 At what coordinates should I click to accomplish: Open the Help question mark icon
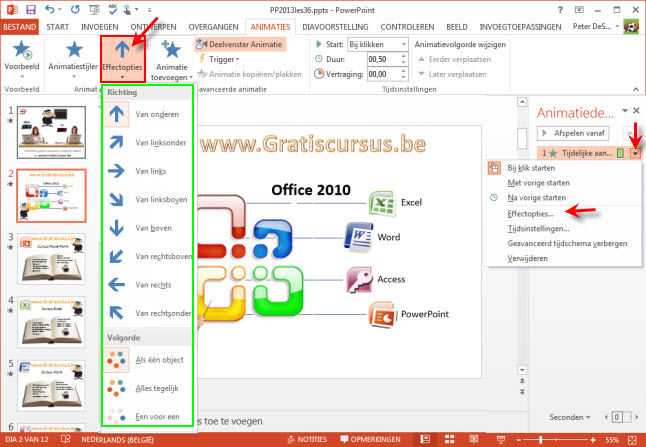[560, 10]
